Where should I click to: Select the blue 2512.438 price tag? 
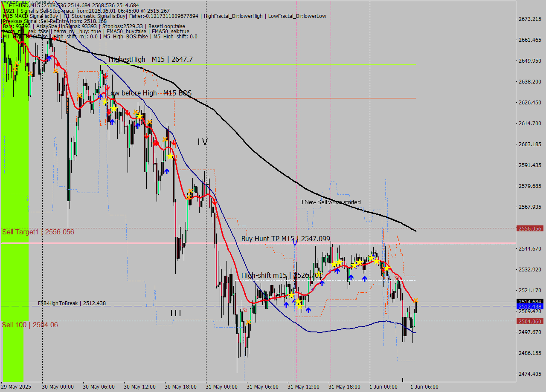[x=530, y=306]
